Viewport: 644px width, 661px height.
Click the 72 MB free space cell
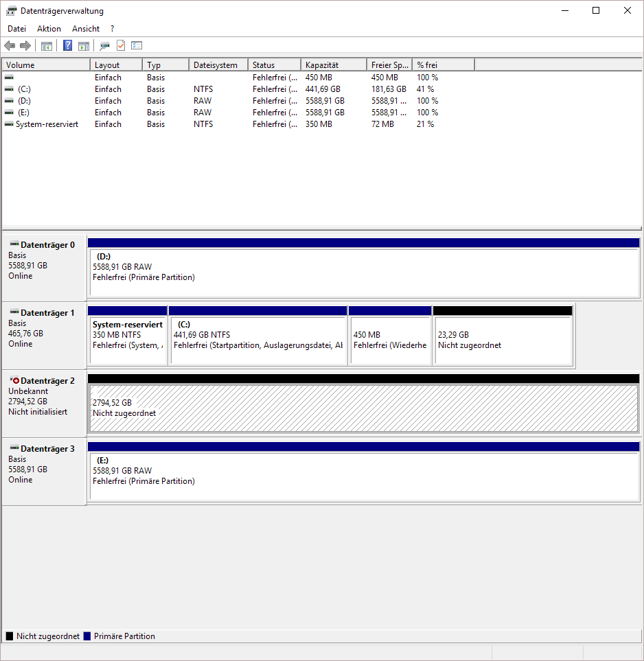[382, 124]
